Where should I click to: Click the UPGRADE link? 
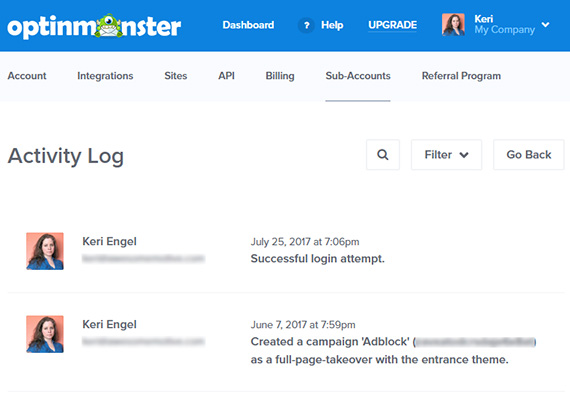[392, 25]
